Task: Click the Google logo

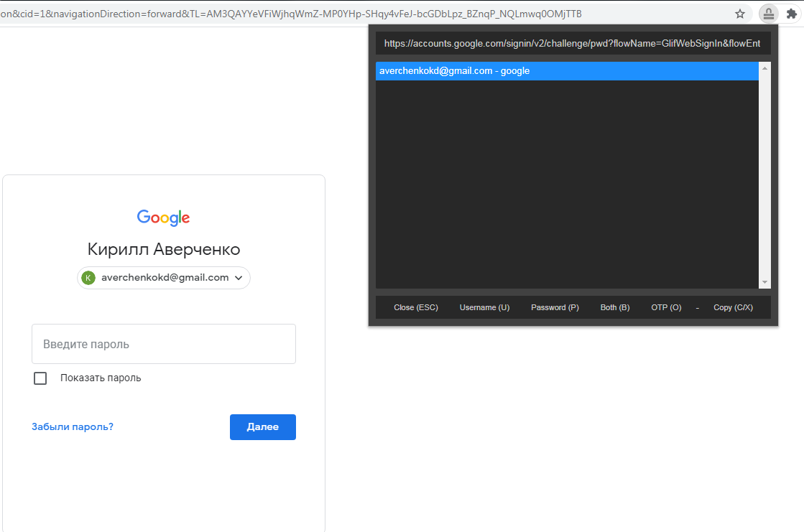Action: pyautogui.click(x=164, y=218)
